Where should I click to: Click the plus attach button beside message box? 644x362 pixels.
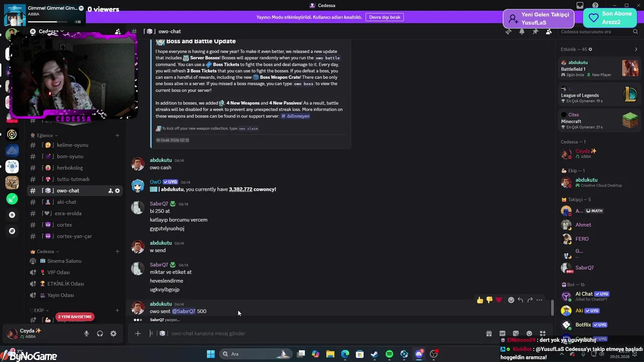coord(137,333)
